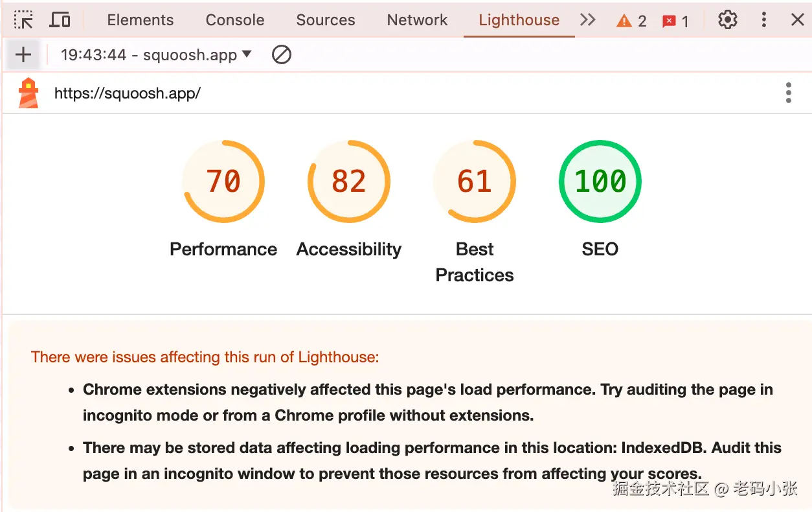Open the 19:43:44 squoosh.app report dropdown
The width and height of the screenshot is (812, 512).
(x=156, y=54)
